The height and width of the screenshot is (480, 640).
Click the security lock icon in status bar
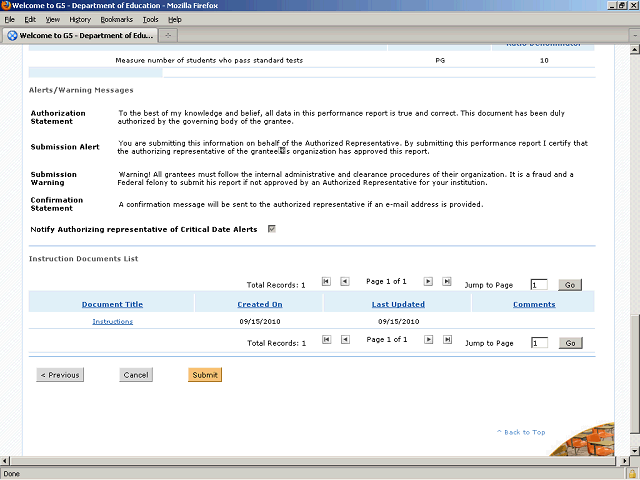click(633, 474)
